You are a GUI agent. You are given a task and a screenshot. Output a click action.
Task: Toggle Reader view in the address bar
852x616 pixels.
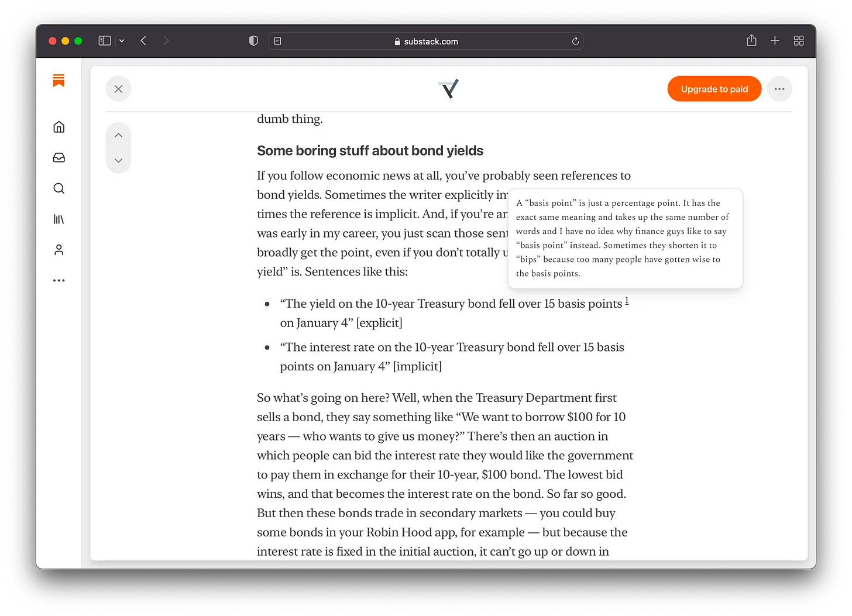[278, 40]
